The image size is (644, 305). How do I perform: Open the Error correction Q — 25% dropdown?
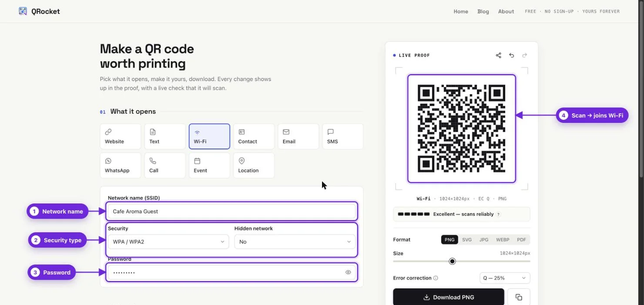[x=505, y=278]
